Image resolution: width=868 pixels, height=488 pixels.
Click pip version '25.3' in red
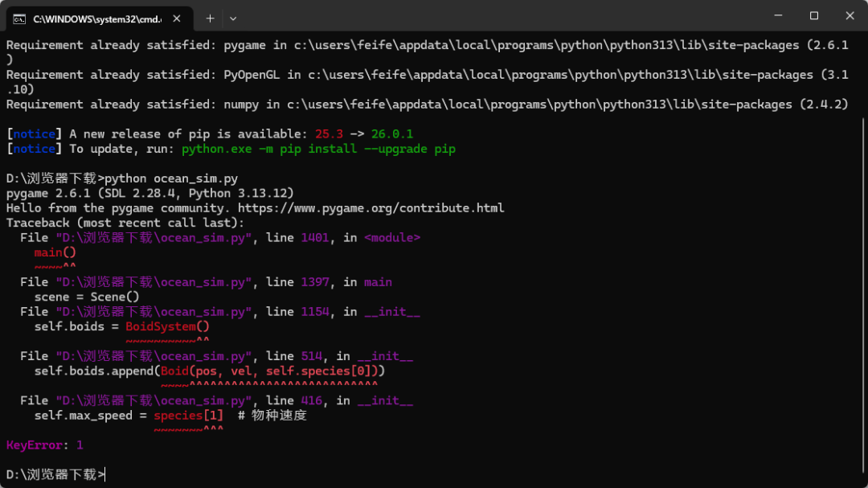(329, 134)
